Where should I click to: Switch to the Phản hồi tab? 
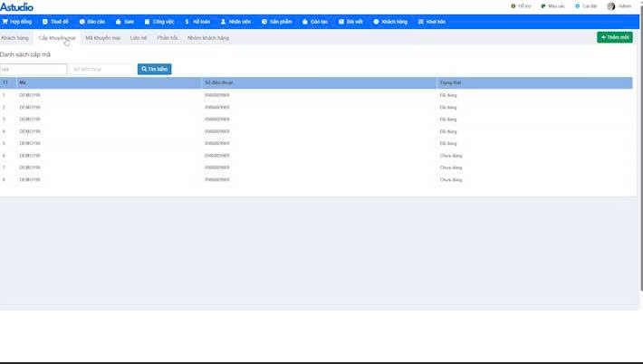click(x=168, y=38)
